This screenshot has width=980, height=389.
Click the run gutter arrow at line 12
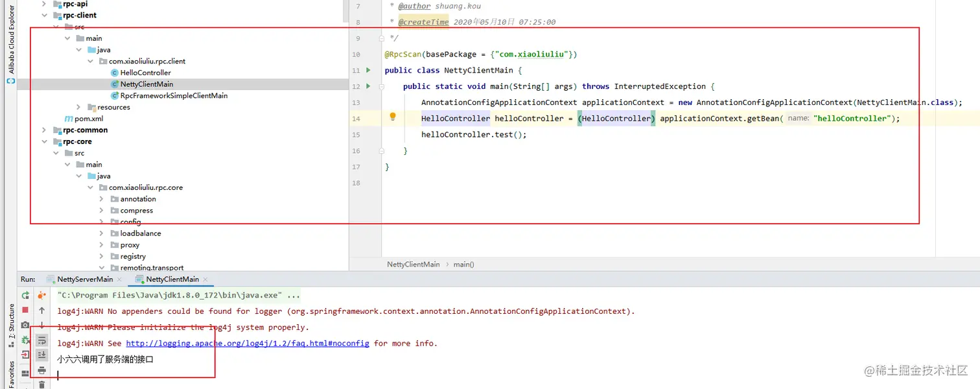pyautogui.click(x=368, y=86)
